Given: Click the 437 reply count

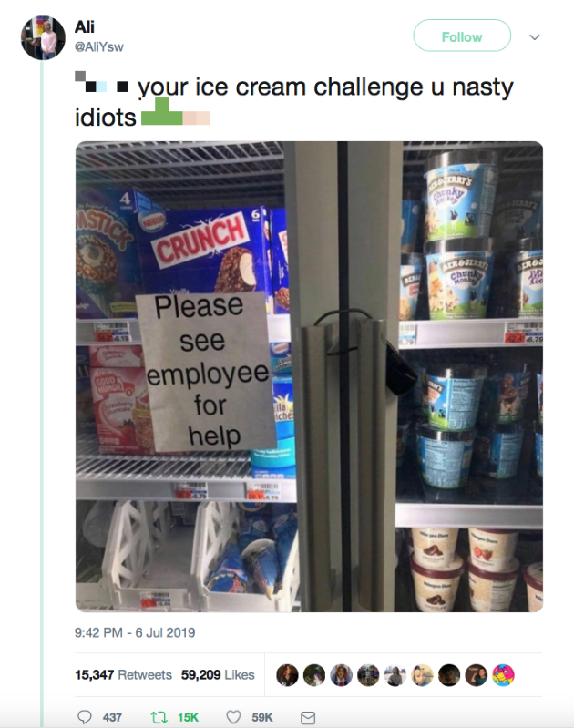Looking at the screenshot, I should (x=112, y=717).
